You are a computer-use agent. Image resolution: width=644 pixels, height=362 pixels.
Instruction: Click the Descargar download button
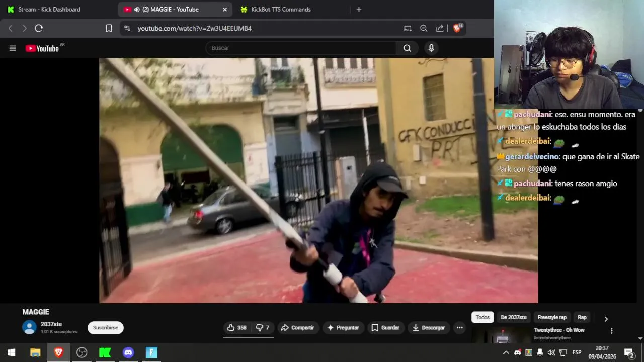pos(429,328)
